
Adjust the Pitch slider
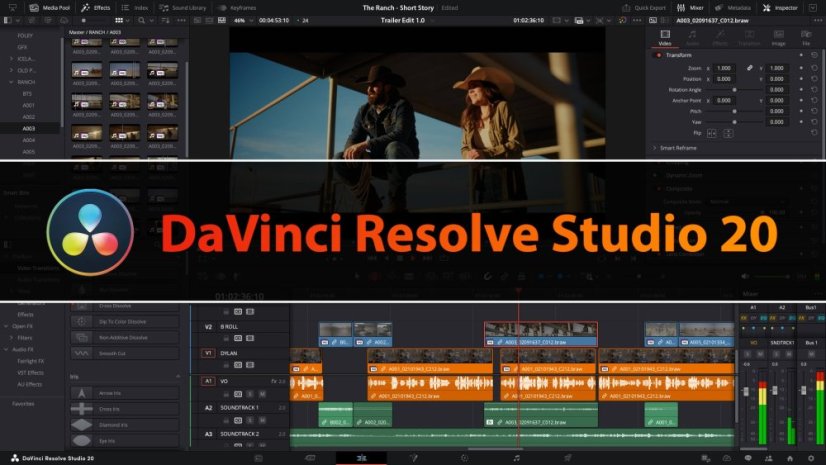(734, 111)
